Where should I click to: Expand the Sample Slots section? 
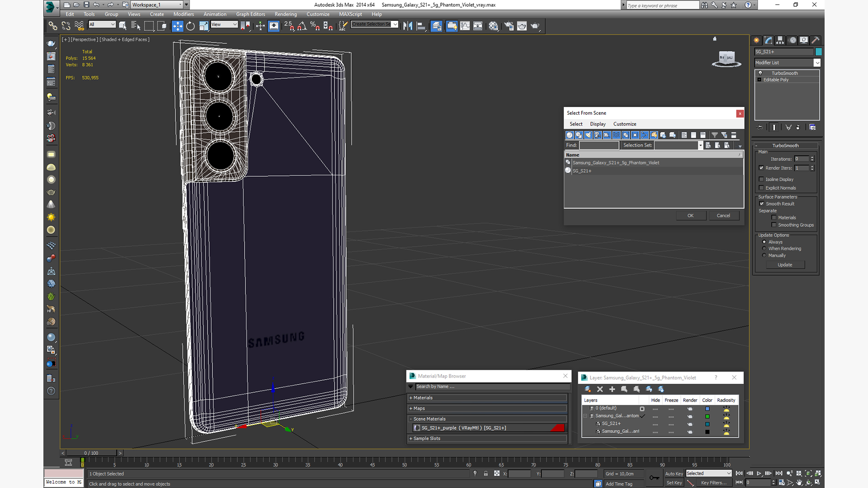tap(426, 439)
